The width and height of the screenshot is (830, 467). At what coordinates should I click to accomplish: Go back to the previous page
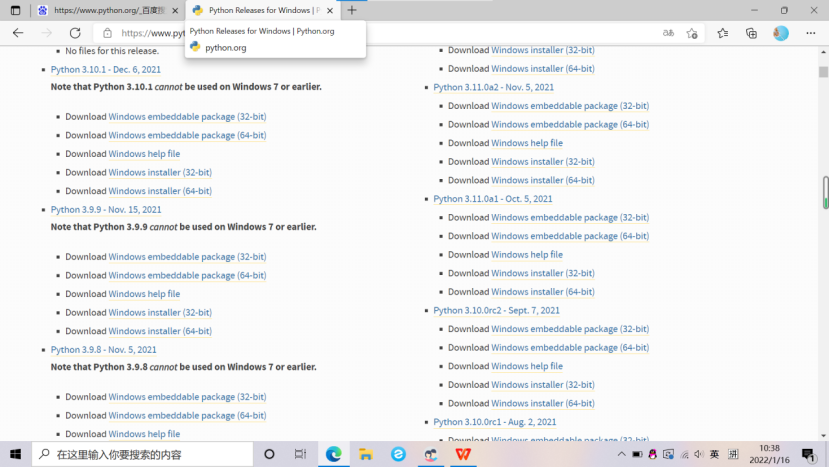coord(18,33)
